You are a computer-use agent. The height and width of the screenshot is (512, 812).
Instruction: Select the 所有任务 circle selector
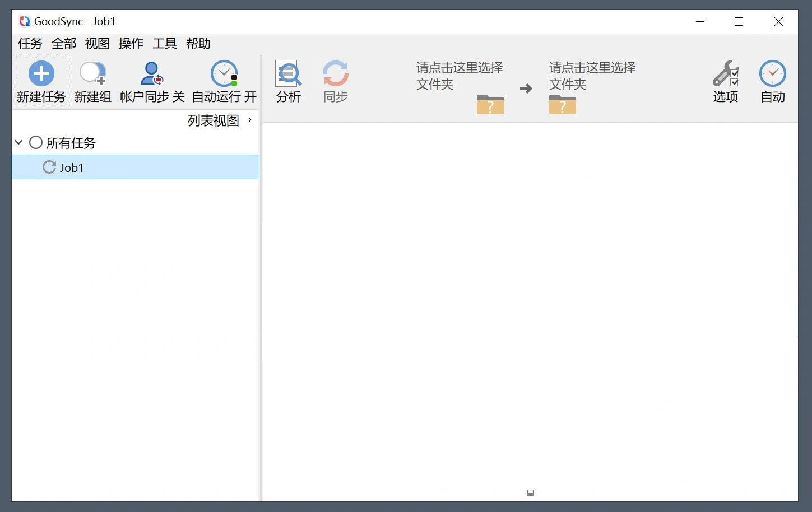36,142
